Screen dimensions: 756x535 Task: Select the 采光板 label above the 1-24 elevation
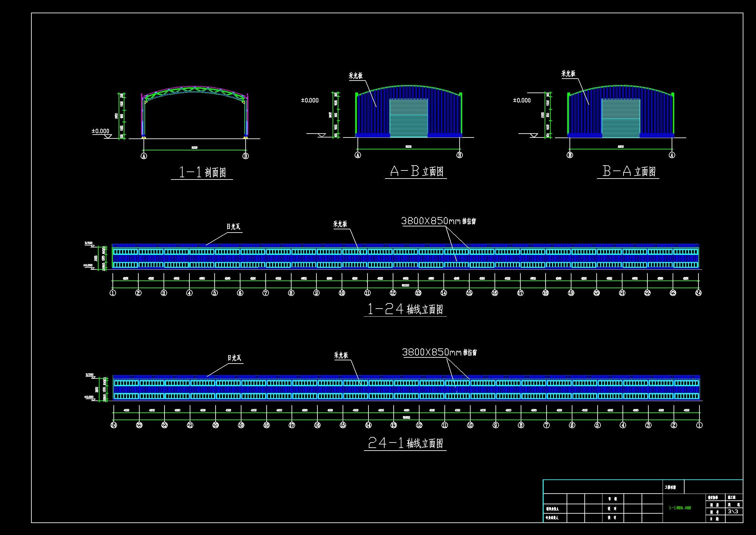pyautogui.click(x=340, y=224)
